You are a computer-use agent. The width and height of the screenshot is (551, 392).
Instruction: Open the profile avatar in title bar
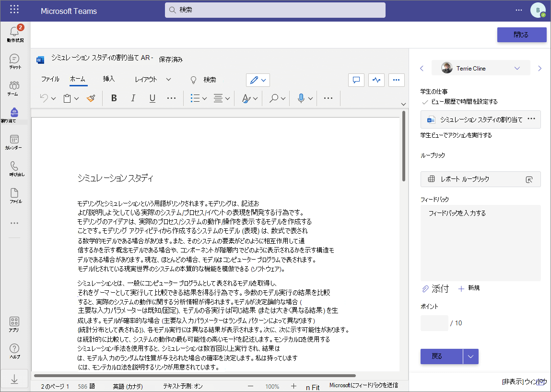(538, 10)
